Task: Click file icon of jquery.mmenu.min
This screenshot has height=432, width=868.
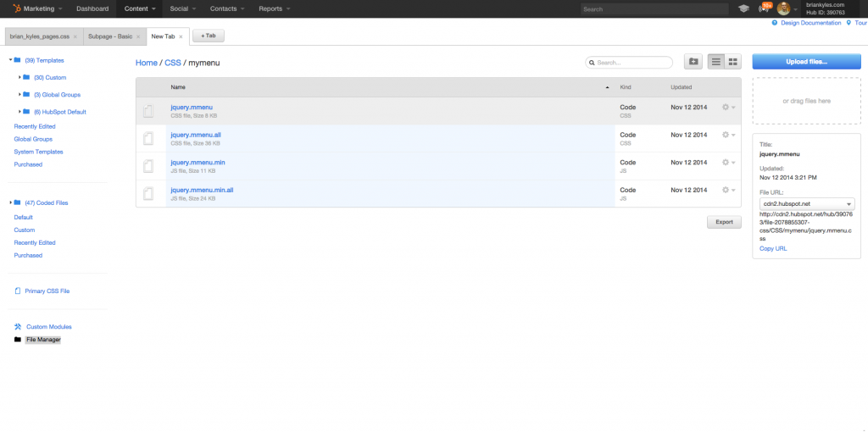Action: click(147, 166)
